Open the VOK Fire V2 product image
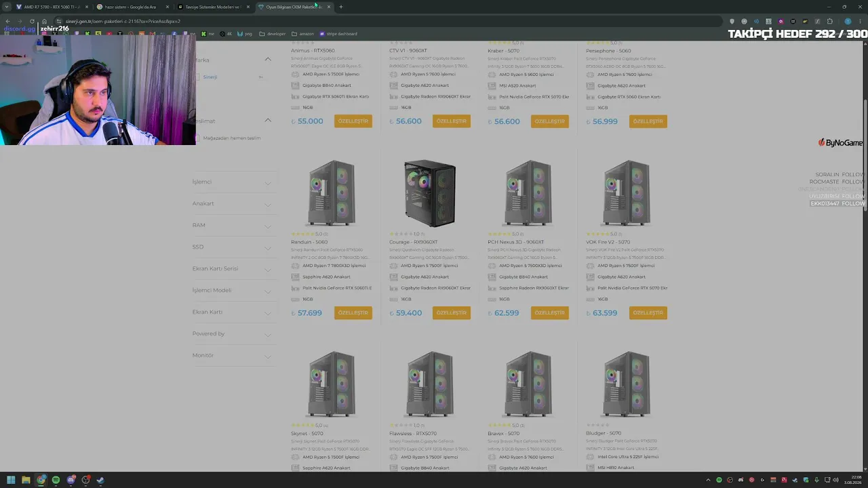The height and width of the screenshot is (488, 868). 627,193
